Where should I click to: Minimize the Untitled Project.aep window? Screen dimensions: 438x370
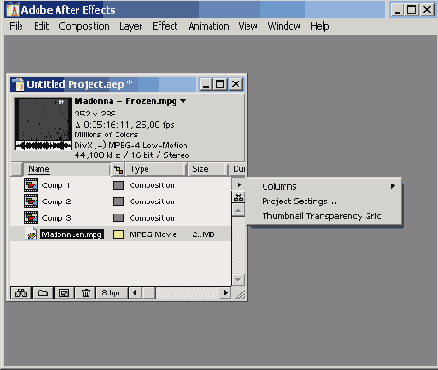tap(206, 84)
